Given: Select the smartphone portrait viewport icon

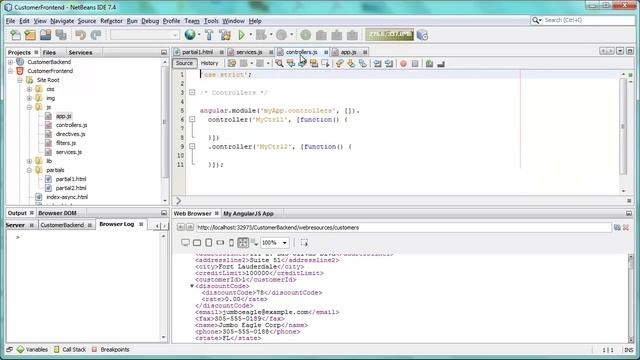Looking at the screenshot, I should click(x=231, y=242).
